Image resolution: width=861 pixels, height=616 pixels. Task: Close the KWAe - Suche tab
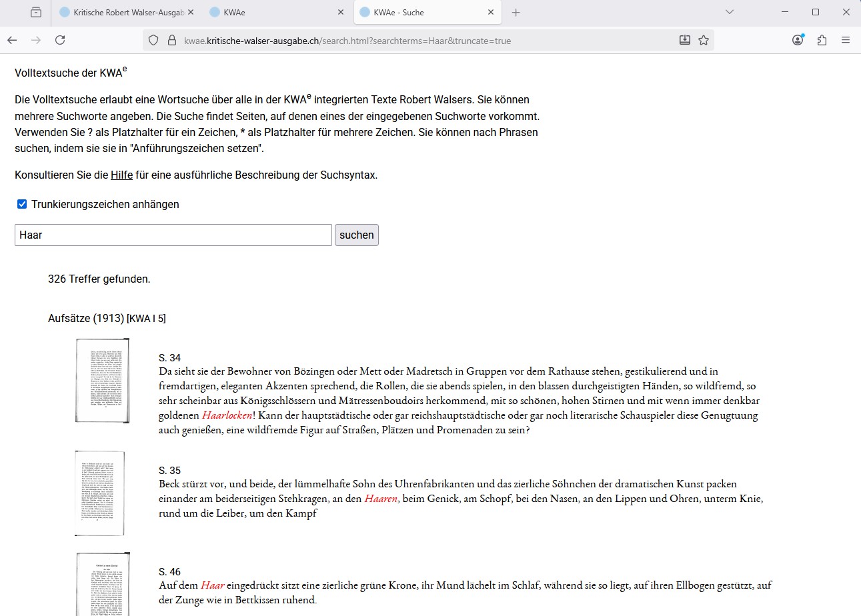click(491, 12)
